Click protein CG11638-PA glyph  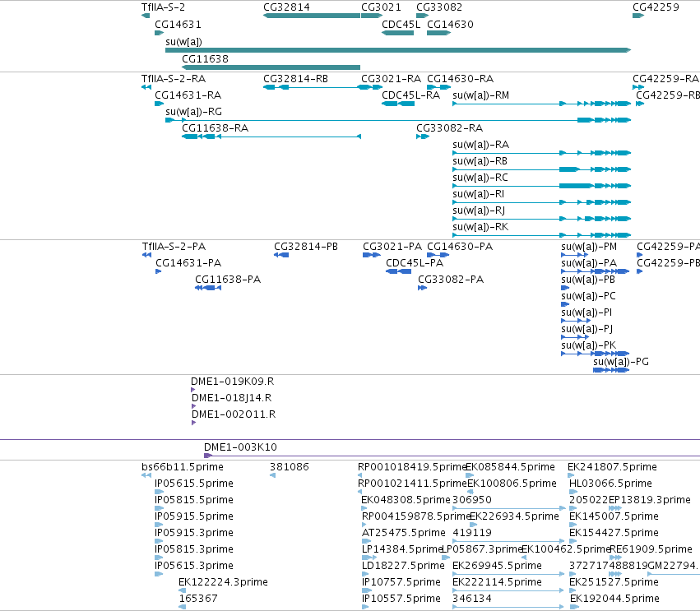pyautogui.click(x=208, y=288)
